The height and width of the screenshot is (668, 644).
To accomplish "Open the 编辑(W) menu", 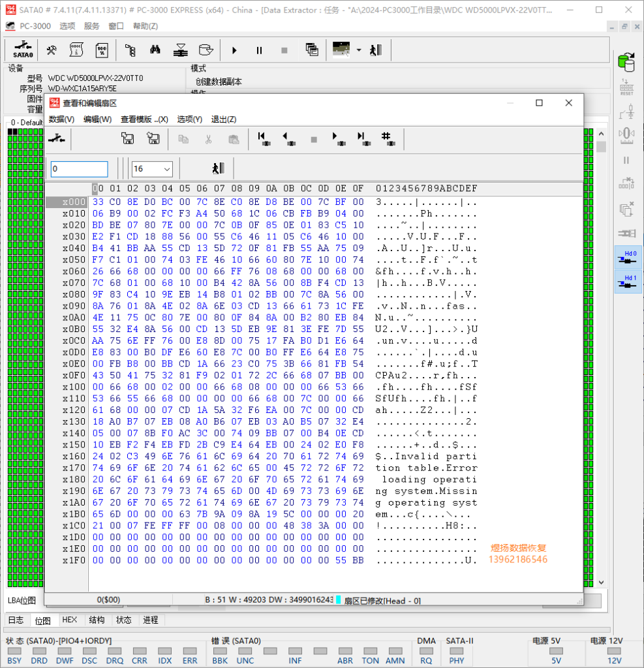I will tap(98, 119).
